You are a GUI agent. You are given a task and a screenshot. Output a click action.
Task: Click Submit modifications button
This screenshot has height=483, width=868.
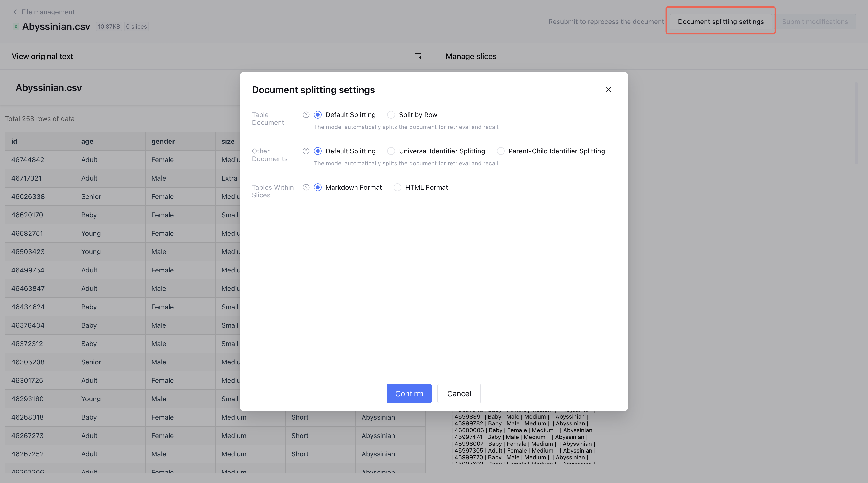[x=815, y=22]
